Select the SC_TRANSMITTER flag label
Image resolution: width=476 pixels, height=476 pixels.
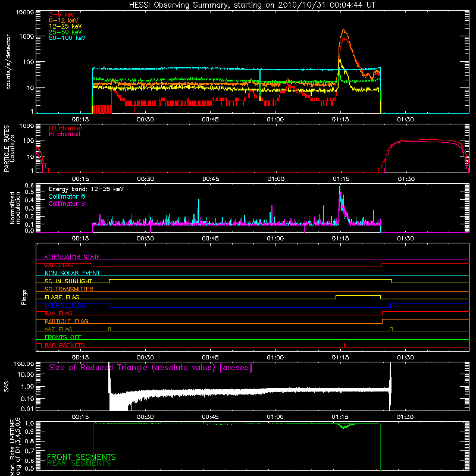coord(69,289)
